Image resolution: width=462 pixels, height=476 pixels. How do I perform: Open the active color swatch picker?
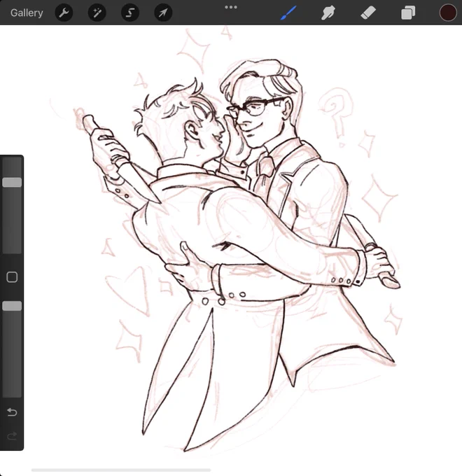tap(448, 13)
